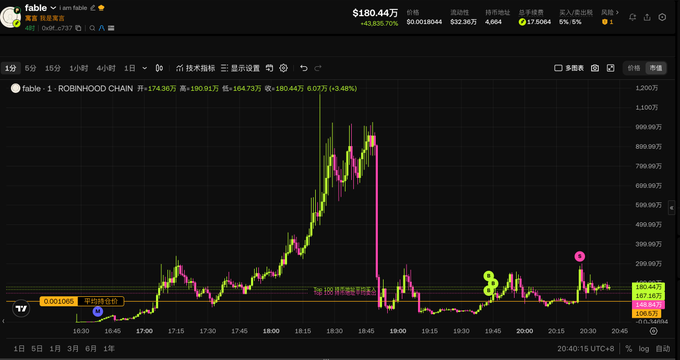Click the topmost green B buy marker

pyautogui.click(x=489, y=276)
